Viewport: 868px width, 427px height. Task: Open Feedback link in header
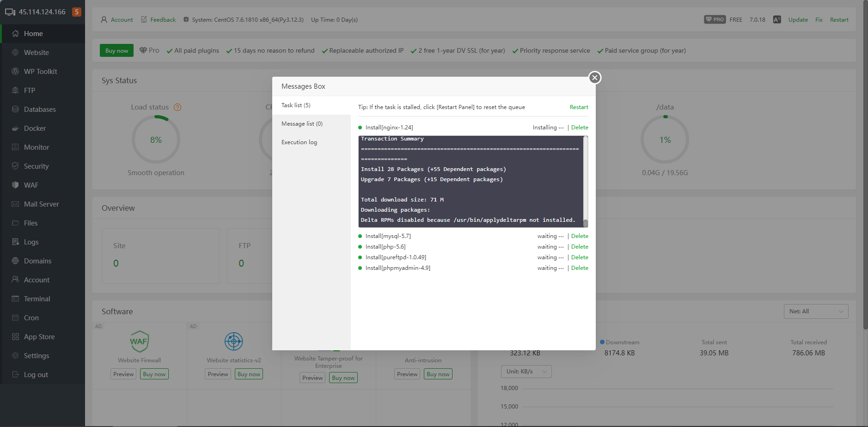163,19
